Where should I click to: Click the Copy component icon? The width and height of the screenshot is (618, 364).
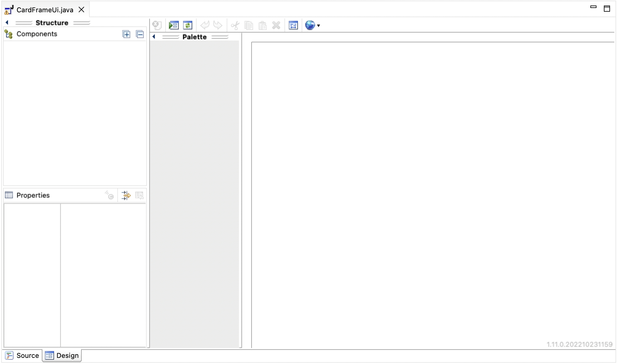248,25
